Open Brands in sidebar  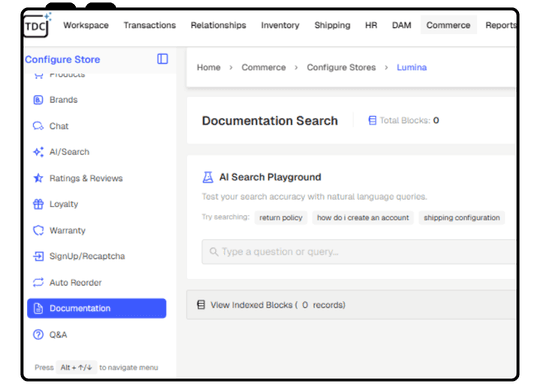[x=63, y=100]
